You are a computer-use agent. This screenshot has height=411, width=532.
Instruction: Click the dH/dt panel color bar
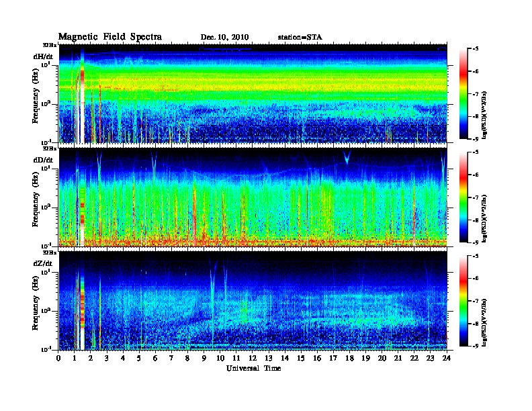click(463, 94)
